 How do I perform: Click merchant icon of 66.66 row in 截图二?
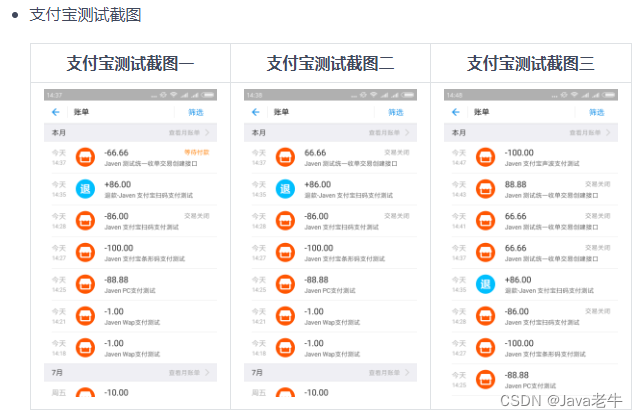(285, 157)
